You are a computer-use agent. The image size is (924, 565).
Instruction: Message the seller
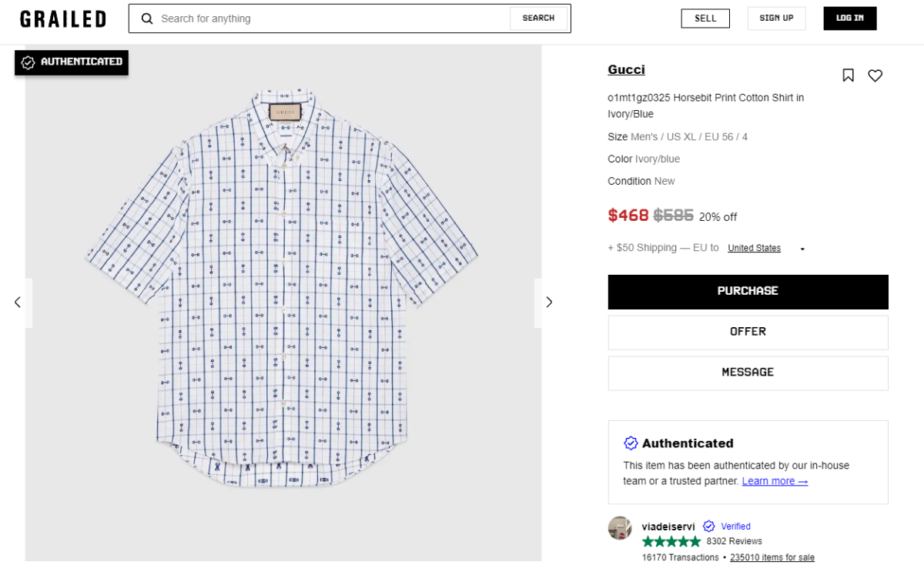pyautogui.click(x=748, y=373)
